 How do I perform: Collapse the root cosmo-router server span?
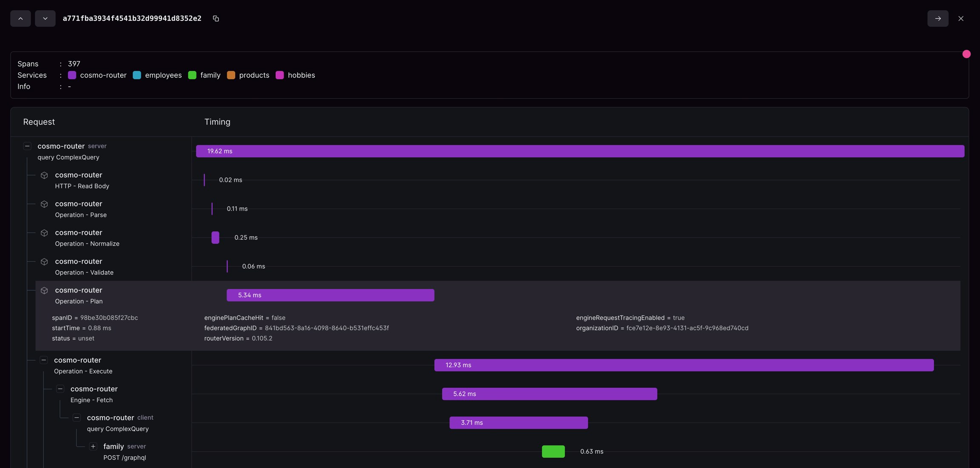click(27, 146)
